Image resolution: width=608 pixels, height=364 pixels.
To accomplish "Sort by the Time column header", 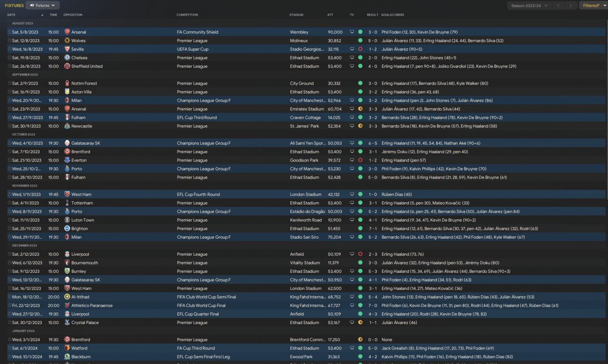I will [53, 15].
